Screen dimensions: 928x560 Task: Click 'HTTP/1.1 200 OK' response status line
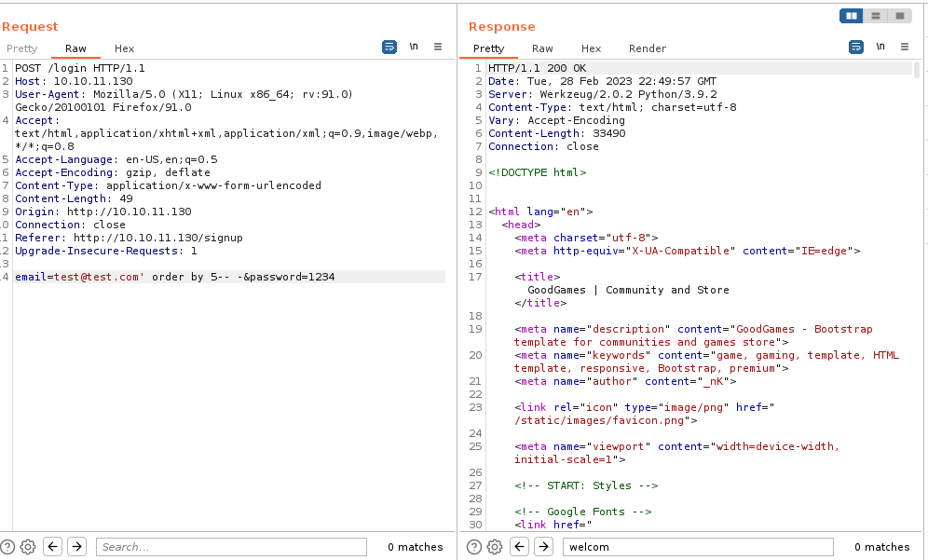(x=538, y=68)
